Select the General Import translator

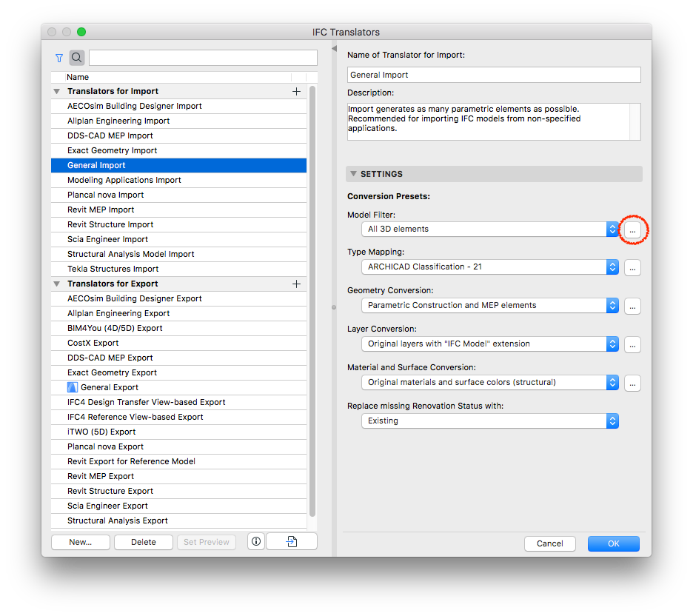[x=179, y=165]
